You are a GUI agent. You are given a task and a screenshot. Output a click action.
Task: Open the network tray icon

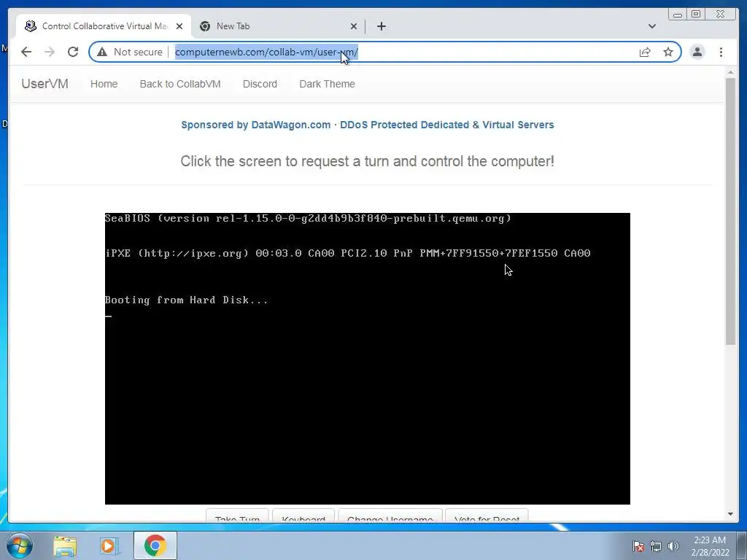656,546
